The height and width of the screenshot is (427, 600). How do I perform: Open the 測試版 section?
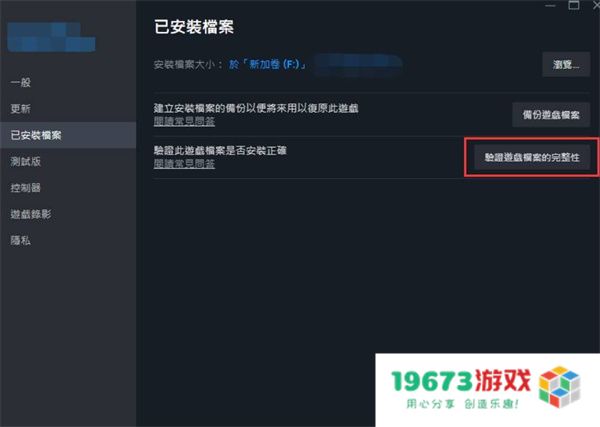click(26, 161)
